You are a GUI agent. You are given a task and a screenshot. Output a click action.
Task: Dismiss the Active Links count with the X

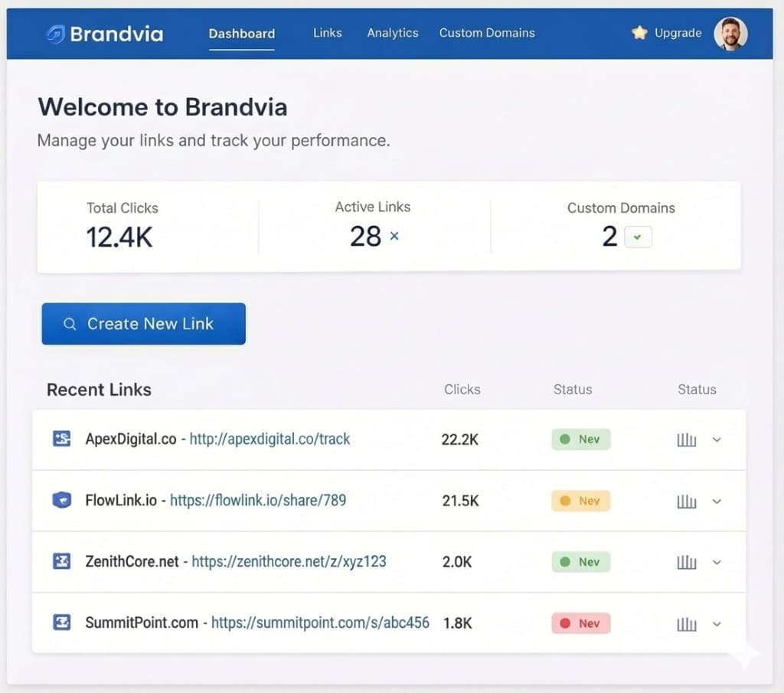pos(394,237)
